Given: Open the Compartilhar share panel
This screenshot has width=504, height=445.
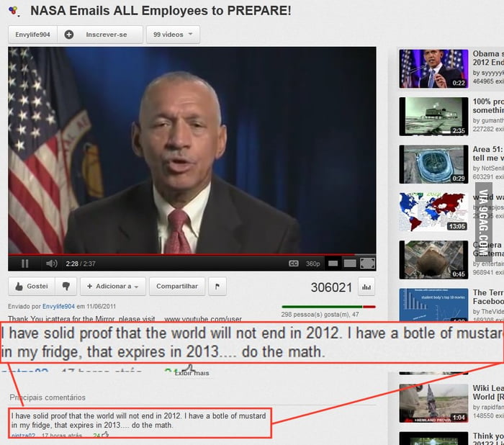Looking at the screenshot, I should point(177,286).
